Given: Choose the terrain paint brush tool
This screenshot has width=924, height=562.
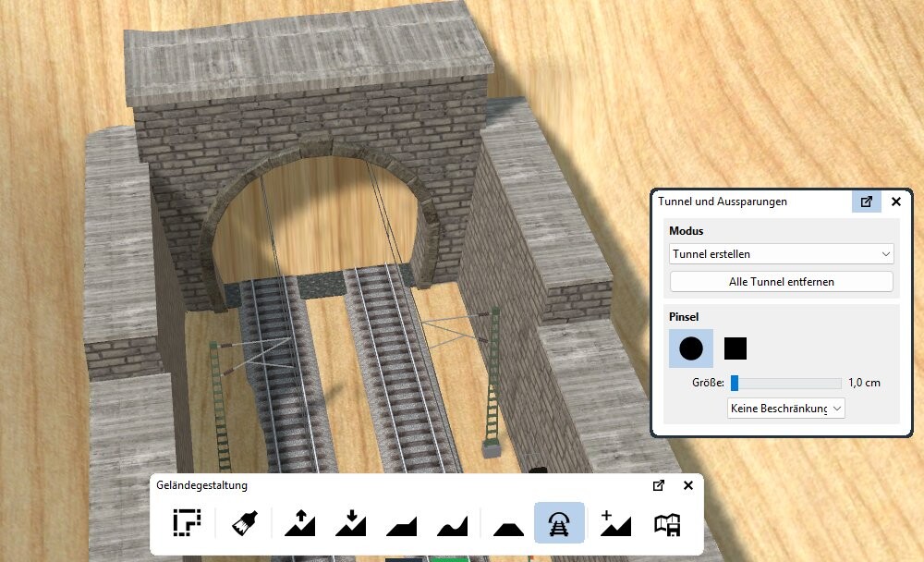Looking at the screenshot, I should [x=244, y=522].
